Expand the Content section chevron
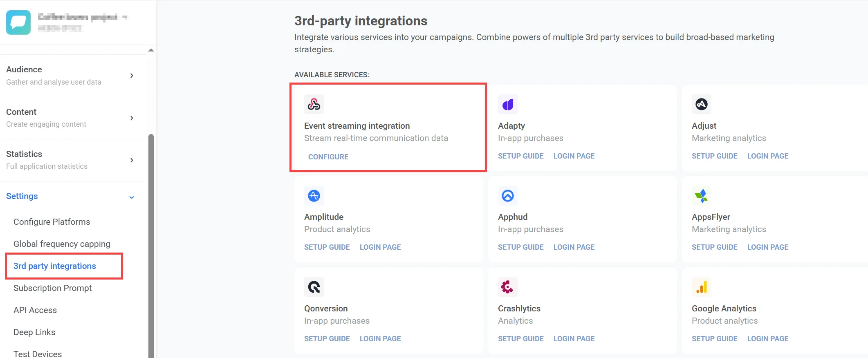Image resolution: width=868 pixels, height=358 pixels. click(x=132, y=118)
